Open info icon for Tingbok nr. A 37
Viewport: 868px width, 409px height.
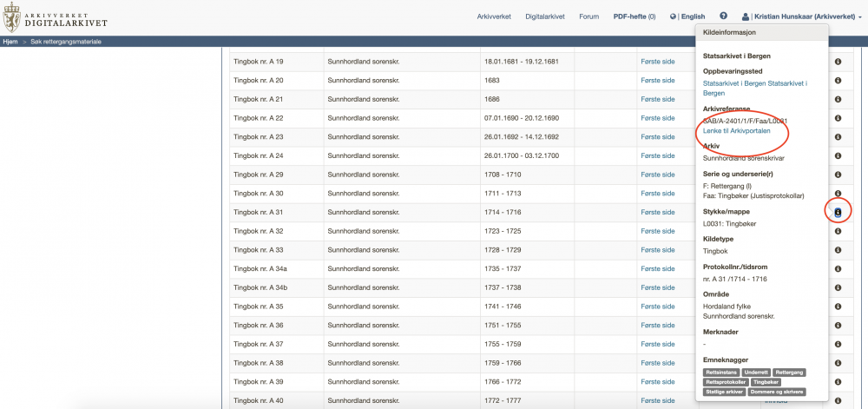pyautogui.click(x=838, y=344)
